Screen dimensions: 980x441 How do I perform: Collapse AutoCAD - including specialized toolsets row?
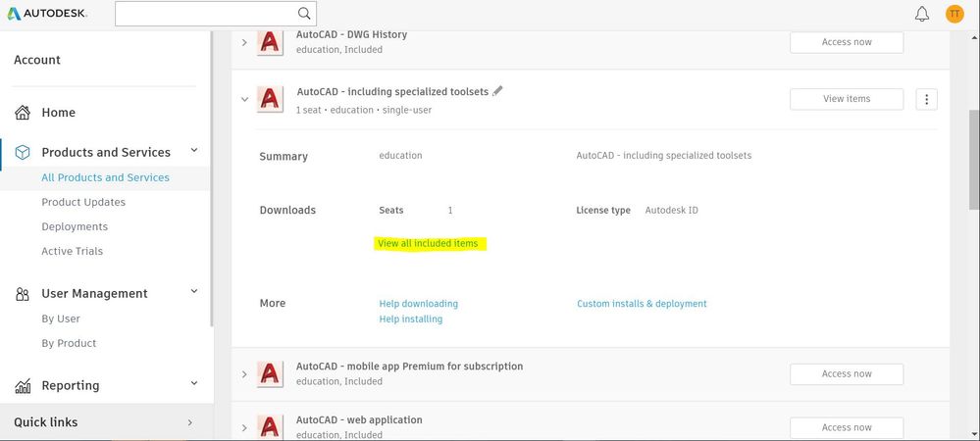coord(244,99)
